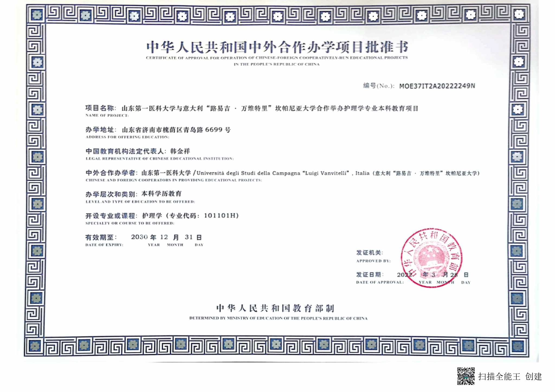Click the bottom-left corner flower ornament
Screen dimensions: 555x392
pos(34,346)
